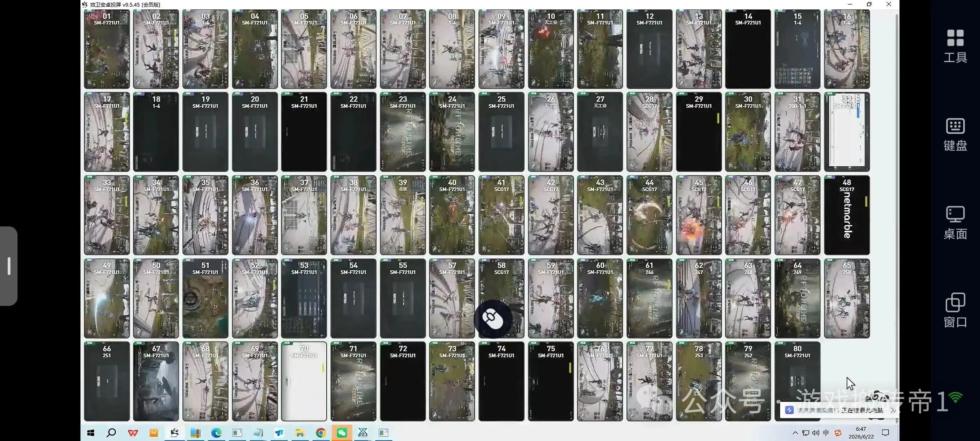This screenshot has height=441, width=980.
Task: Open device screen 65 labeled 250
Action: pyautogui.click(x=847, y=298)
